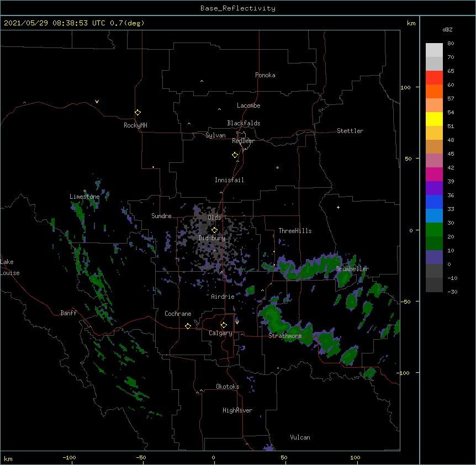
Task: Click the green 20-30 dBZ legend swatch
Action: [x=434, y=230]
